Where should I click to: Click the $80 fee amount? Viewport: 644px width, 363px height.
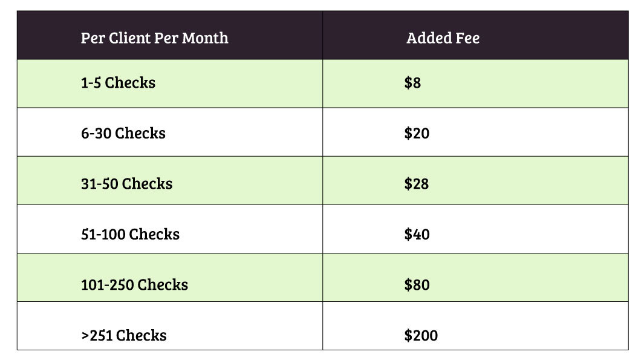click(417, 284)
